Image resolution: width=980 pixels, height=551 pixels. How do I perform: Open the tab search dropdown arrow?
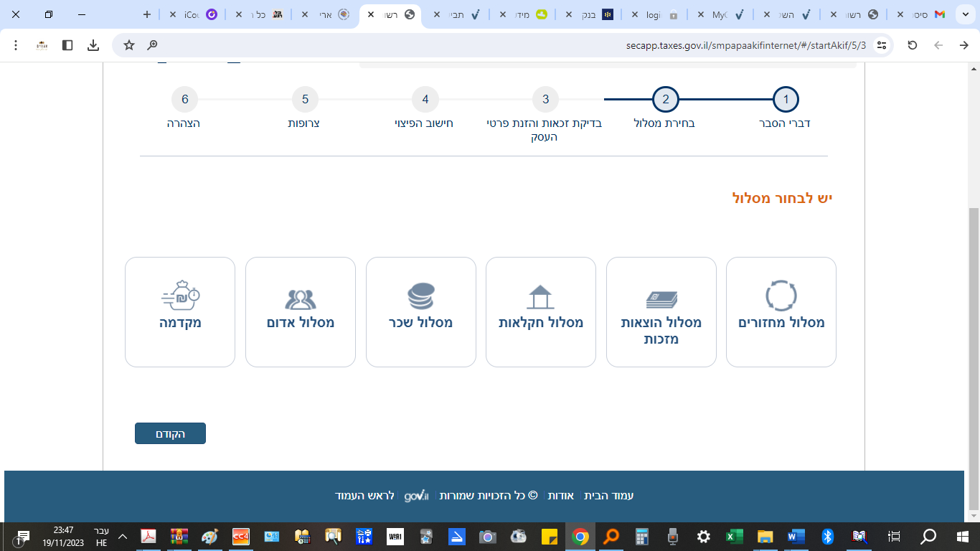964,14
